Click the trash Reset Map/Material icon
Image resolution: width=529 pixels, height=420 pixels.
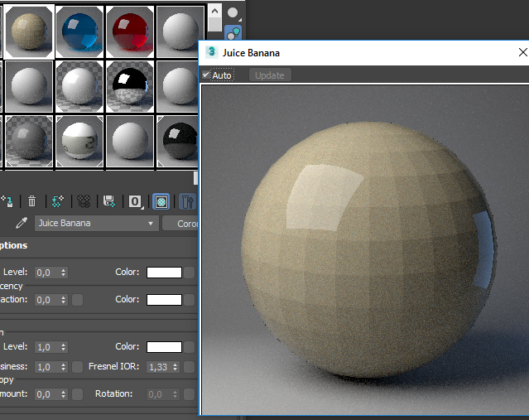31,200
